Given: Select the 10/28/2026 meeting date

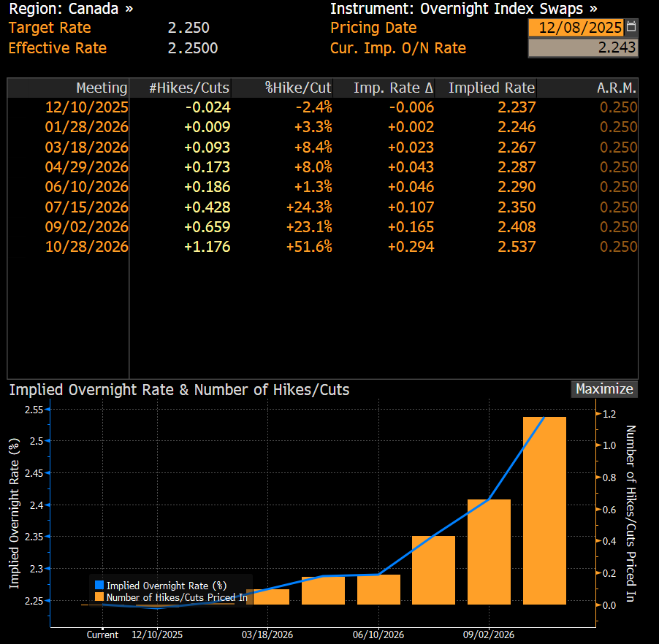Looking at the screenshot, I should coord(87,247).
